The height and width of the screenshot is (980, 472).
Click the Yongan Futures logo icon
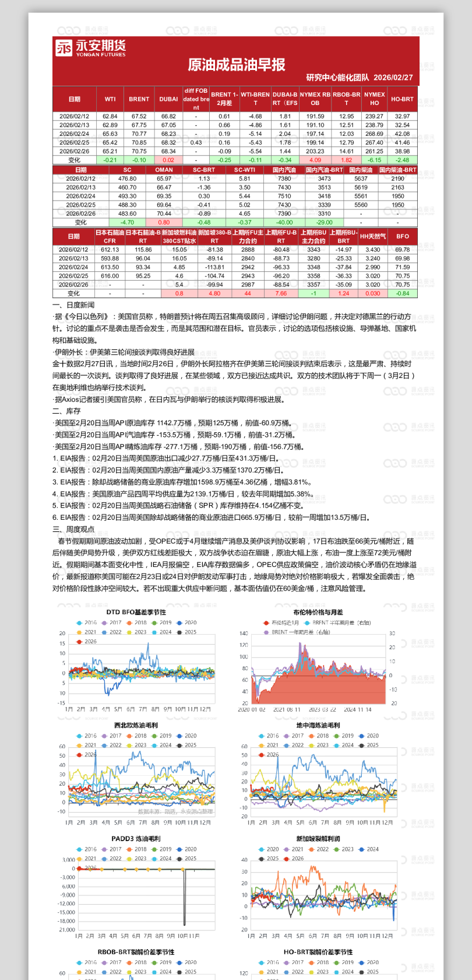click(64, 48)
